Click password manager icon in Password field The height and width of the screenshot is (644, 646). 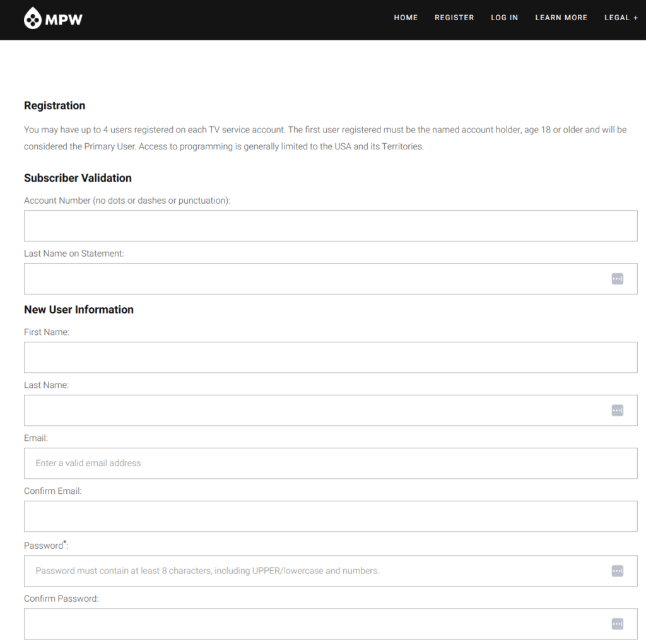617,571
